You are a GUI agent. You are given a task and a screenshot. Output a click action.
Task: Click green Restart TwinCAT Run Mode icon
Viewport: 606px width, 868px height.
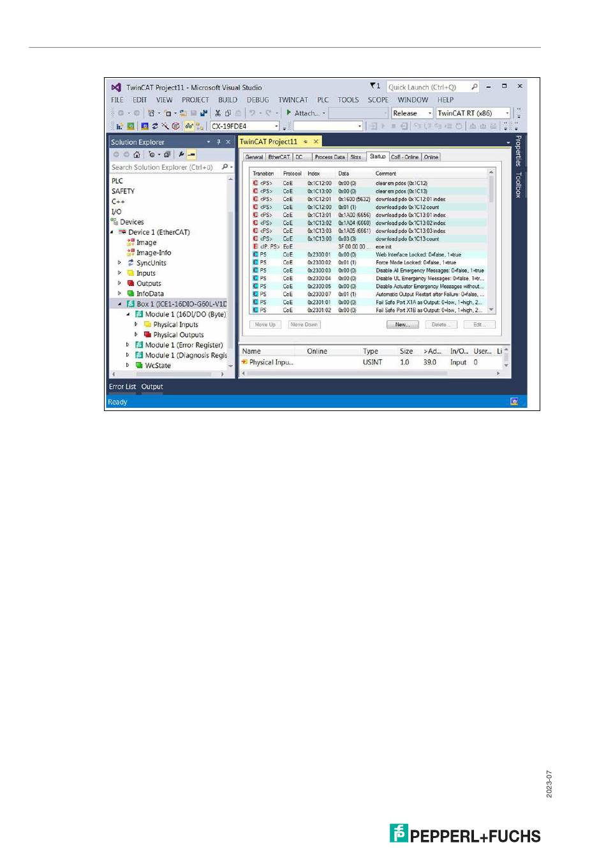click(131, 126)
